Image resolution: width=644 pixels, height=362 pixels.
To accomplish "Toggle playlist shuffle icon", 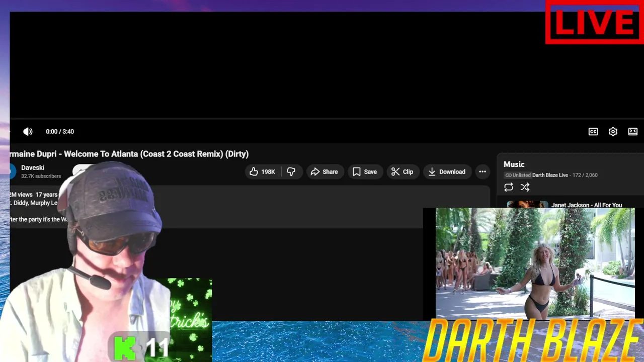I will click(525, 187).
